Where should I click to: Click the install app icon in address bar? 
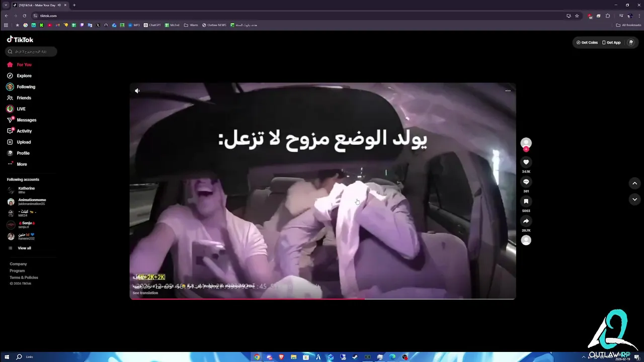(x=569, y=16)
